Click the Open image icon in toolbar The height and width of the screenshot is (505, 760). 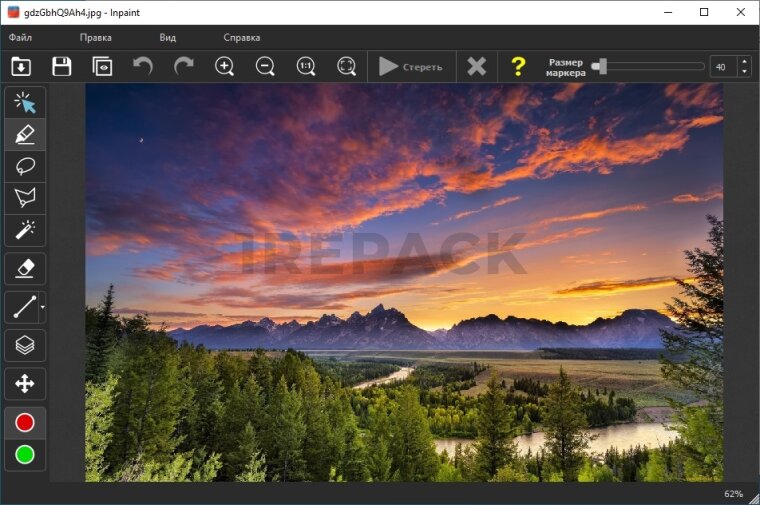21,67
